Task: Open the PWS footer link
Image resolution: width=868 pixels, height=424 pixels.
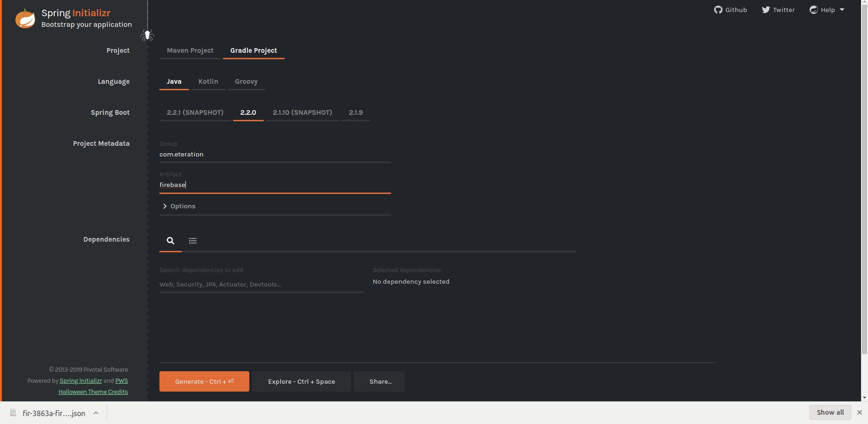Action: (121, 381)
